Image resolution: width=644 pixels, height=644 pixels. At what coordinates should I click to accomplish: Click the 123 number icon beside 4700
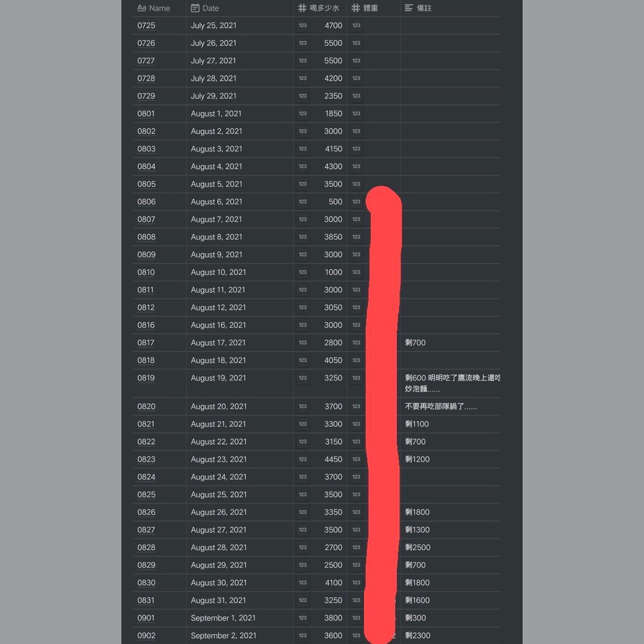303,25
